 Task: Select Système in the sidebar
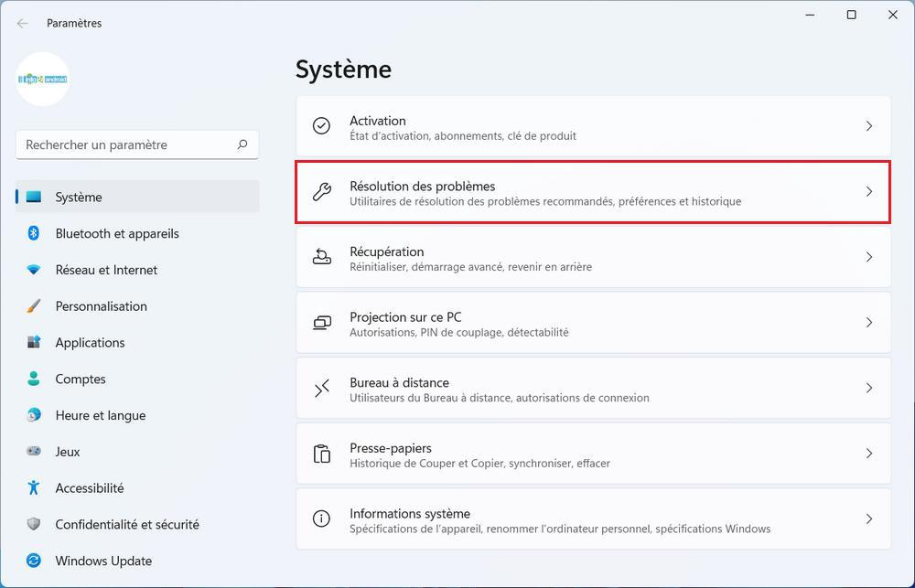[x=137, y=197]
